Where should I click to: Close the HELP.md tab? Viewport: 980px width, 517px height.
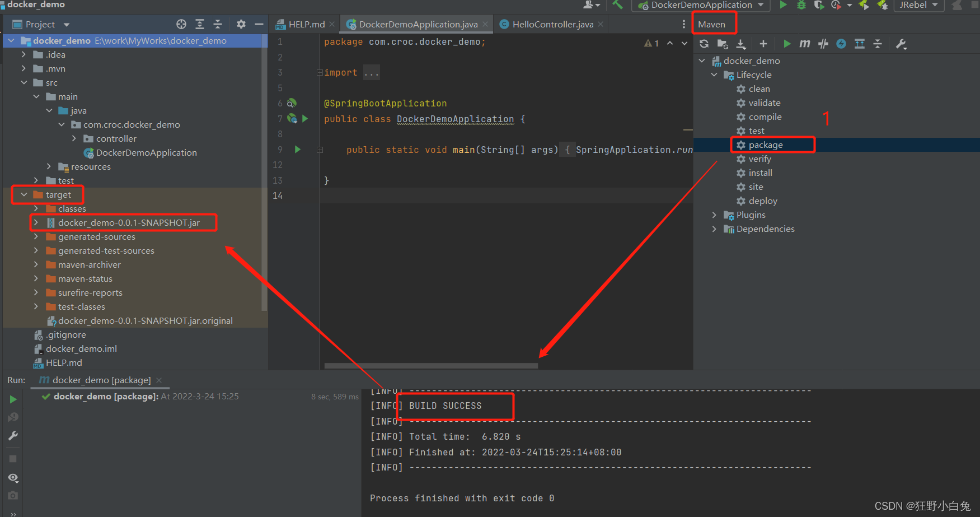point(332,24)
